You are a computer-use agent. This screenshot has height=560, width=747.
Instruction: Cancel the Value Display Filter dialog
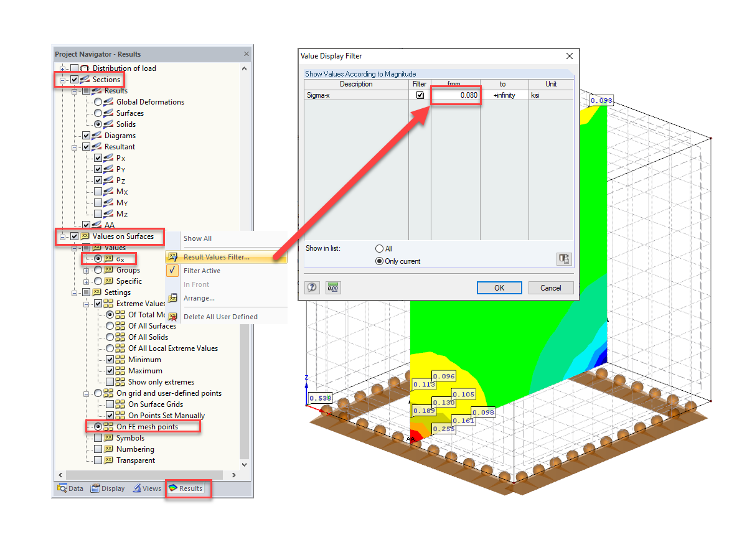coord(551,288)
